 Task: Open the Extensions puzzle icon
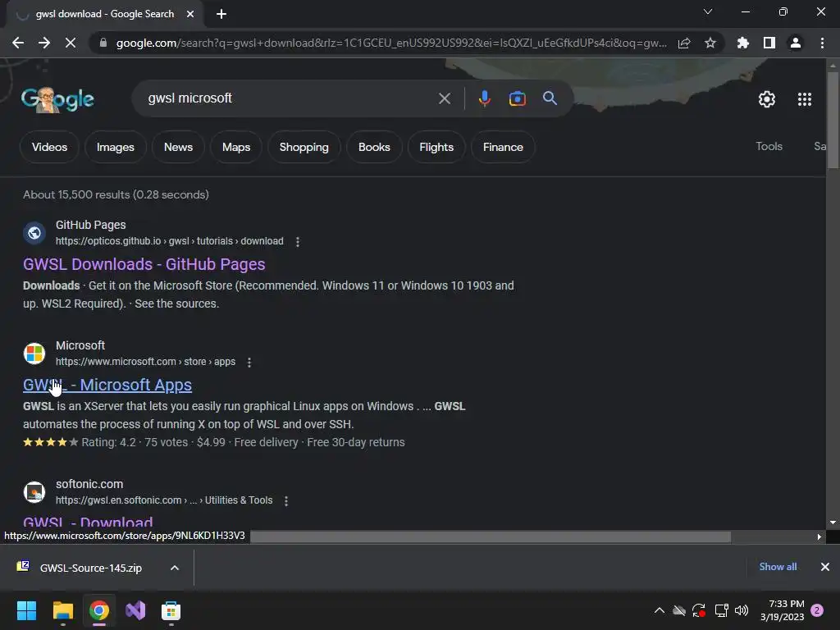coord(743,43)
